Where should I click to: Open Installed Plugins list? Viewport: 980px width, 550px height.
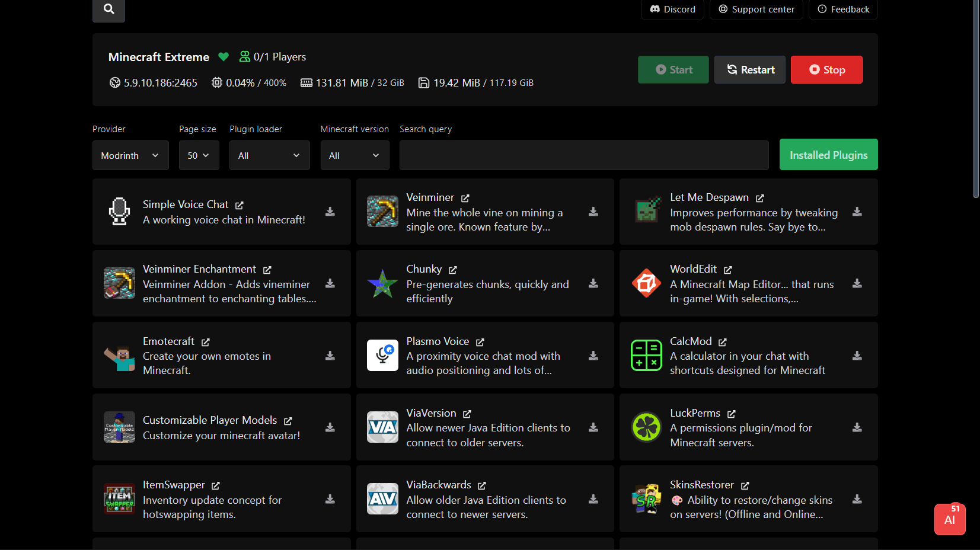tap(828, 155)
